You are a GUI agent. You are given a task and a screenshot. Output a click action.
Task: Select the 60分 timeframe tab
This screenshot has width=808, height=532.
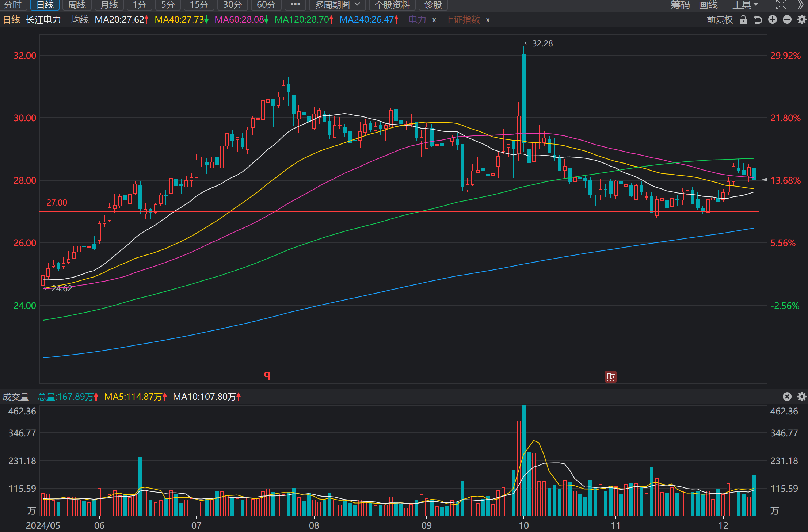(x=266, y=5)
